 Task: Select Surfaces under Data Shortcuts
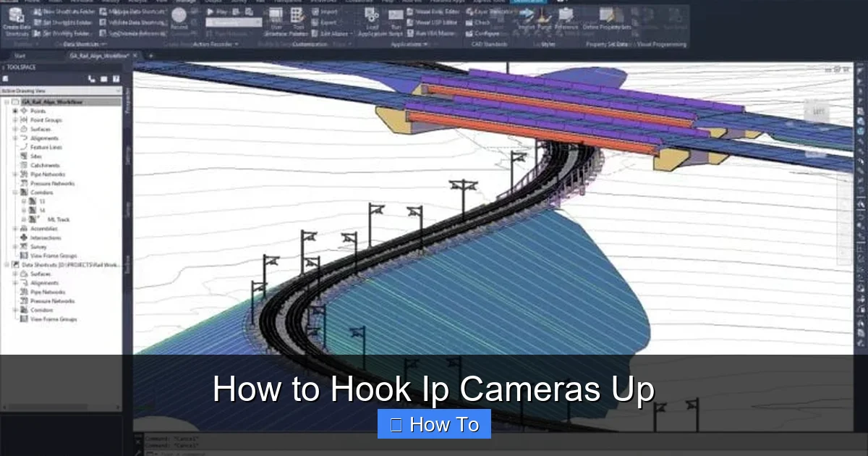[x=41, y=274]
